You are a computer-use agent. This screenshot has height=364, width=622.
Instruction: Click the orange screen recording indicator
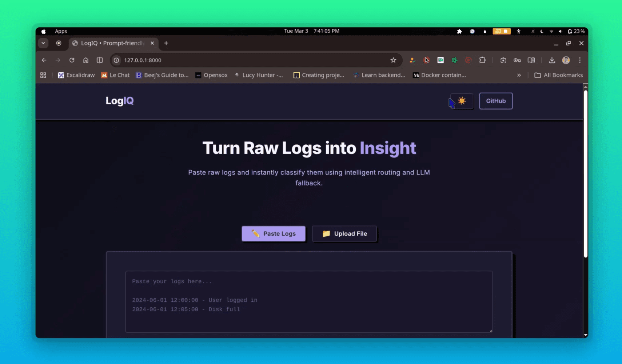[502, 31]
